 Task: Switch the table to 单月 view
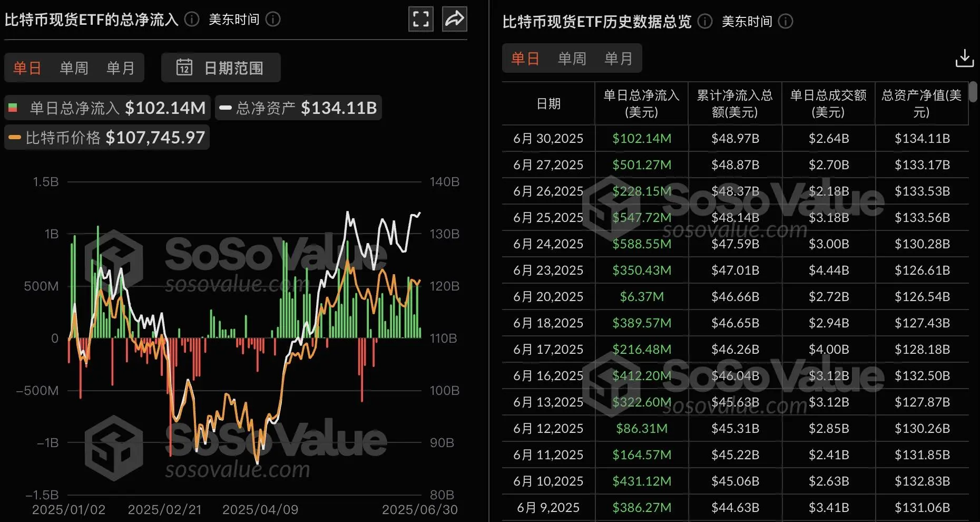click(x=619, y=58)
